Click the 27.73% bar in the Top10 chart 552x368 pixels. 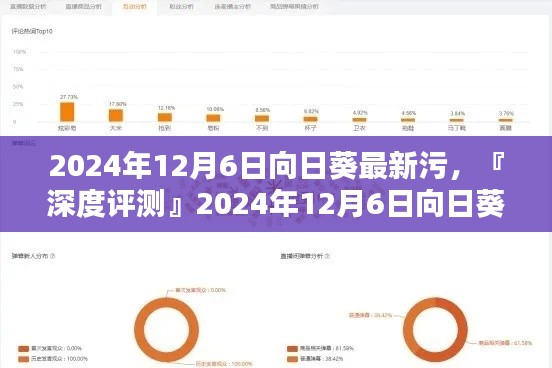coord(67,112)
